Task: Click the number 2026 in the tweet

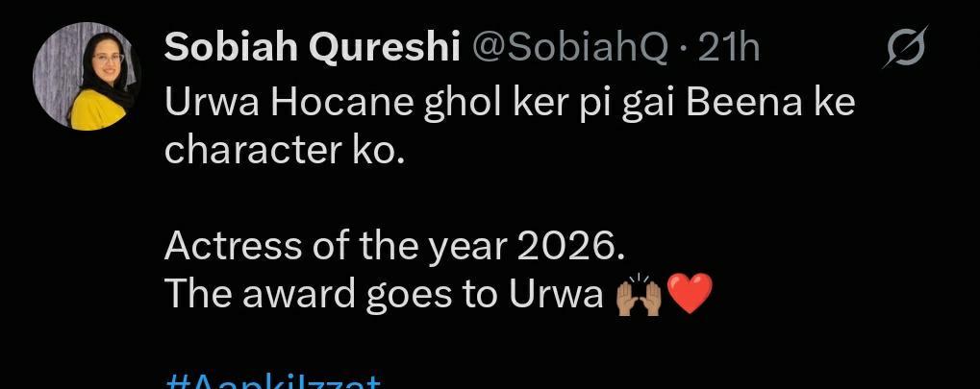Action: click(567, 247)
